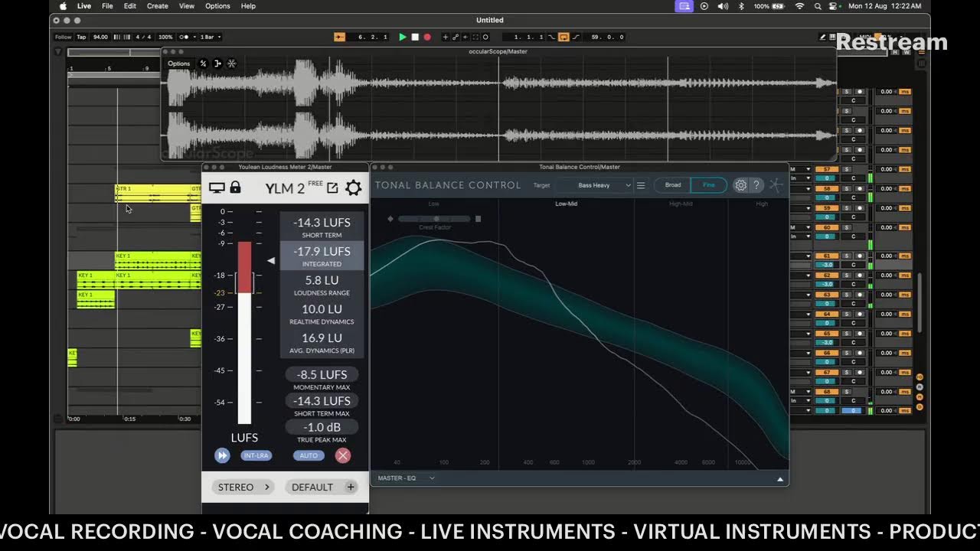Click the monitor icon in Youlean meter

(x=217, y=187)
